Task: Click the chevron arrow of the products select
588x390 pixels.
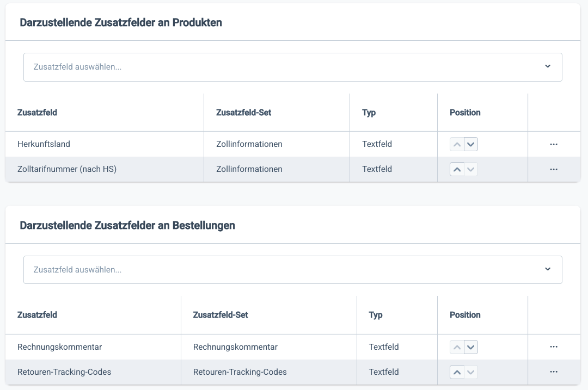Action: click(548, 66)
